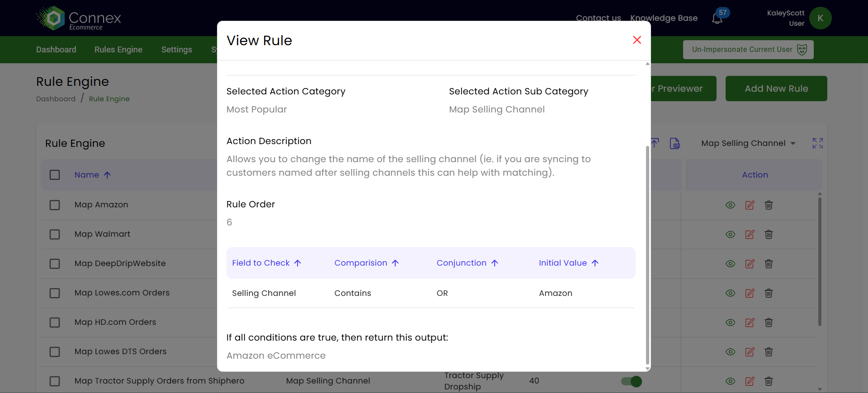The width and height of the screenshot is (868, 393).
Task: Open the Dashboard menu item
Action: pyautogui.click(x=56, y=50)
